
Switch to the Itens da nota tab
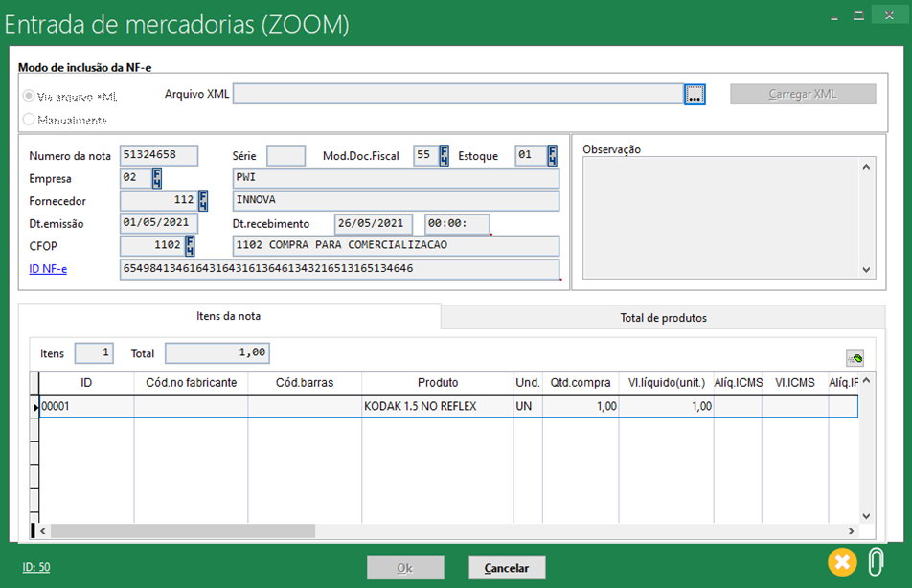click(229, 316)
